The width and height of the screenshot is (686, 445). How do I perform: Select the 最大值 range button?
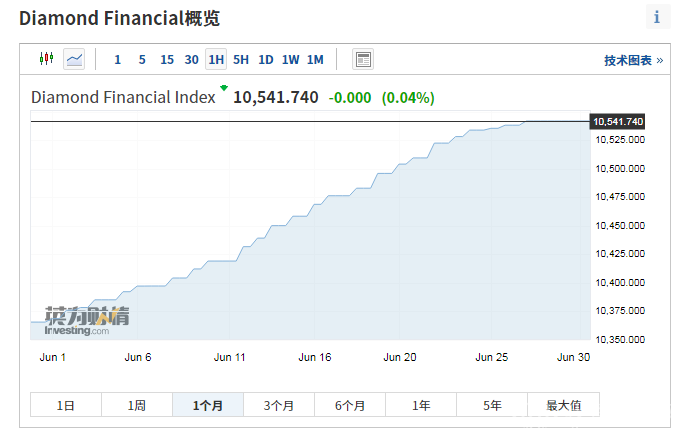tap(564, 405)
